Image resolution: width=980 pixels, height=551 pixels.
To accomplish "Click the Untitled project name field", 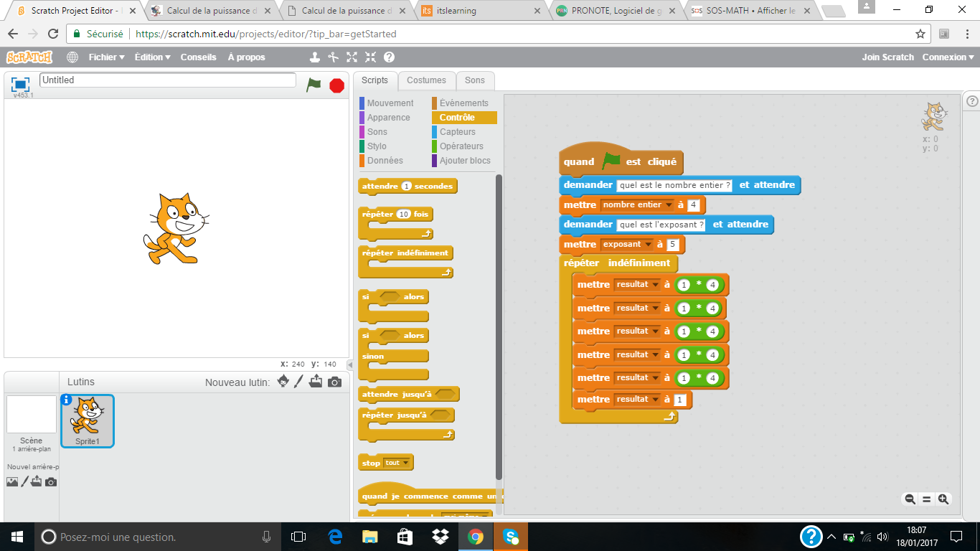I will (168, 80).
